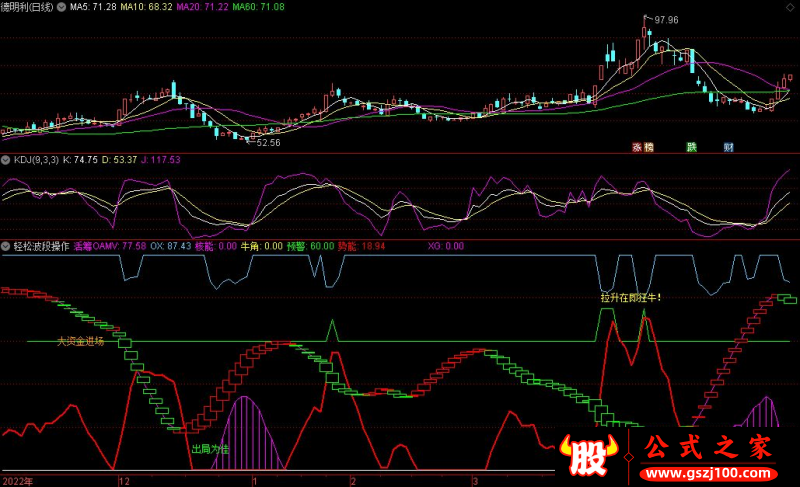Screen dimensions: 800x487
Task: Click the 1 month marker on the time axis
Action: click(255, 481)
